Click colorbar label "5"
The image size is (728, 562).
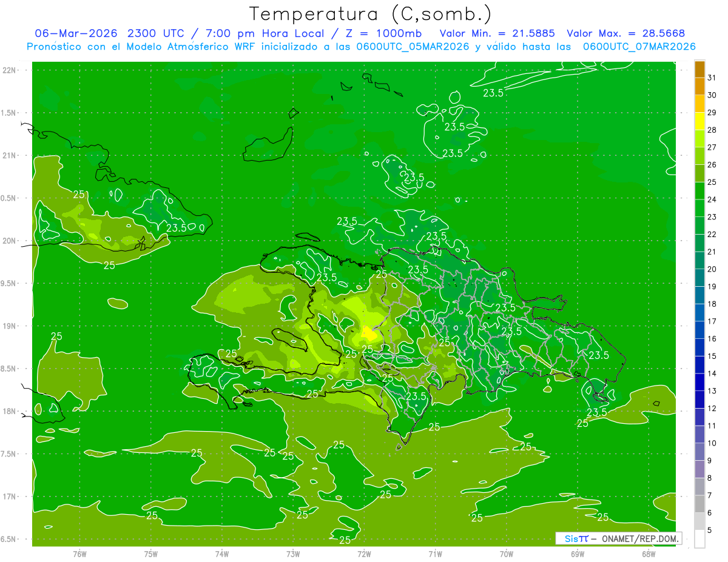coord(710,530)
